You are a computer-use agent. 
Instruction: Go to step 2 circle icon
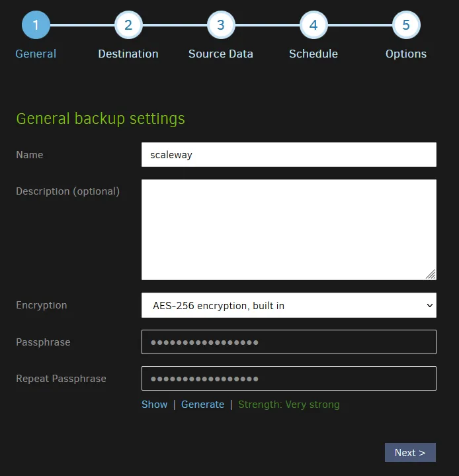[x=128, y=25]
